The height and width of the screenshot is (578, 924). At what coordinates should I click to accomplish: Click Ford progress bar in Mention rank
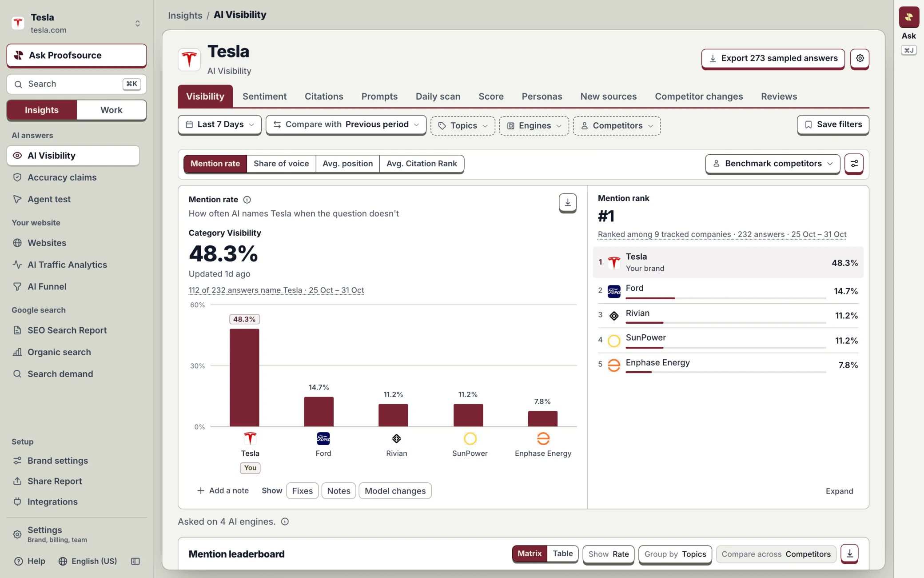pos(726,298)
